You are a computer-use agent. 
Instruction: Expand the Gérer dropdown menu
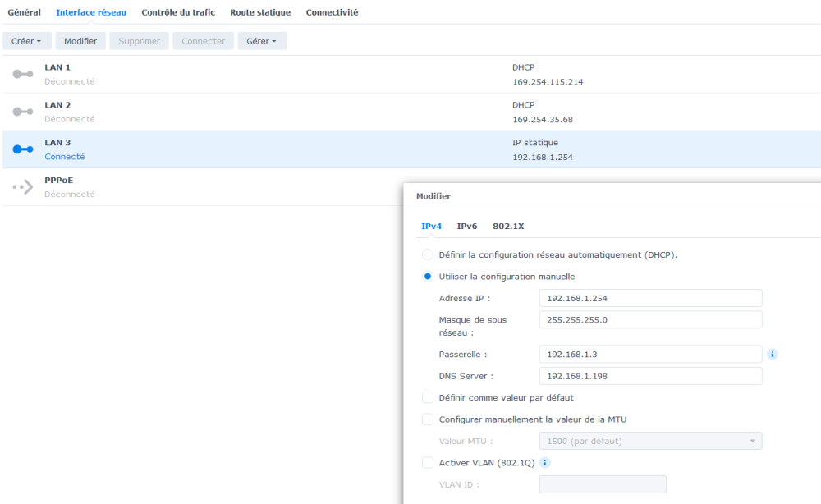(261, 41)
